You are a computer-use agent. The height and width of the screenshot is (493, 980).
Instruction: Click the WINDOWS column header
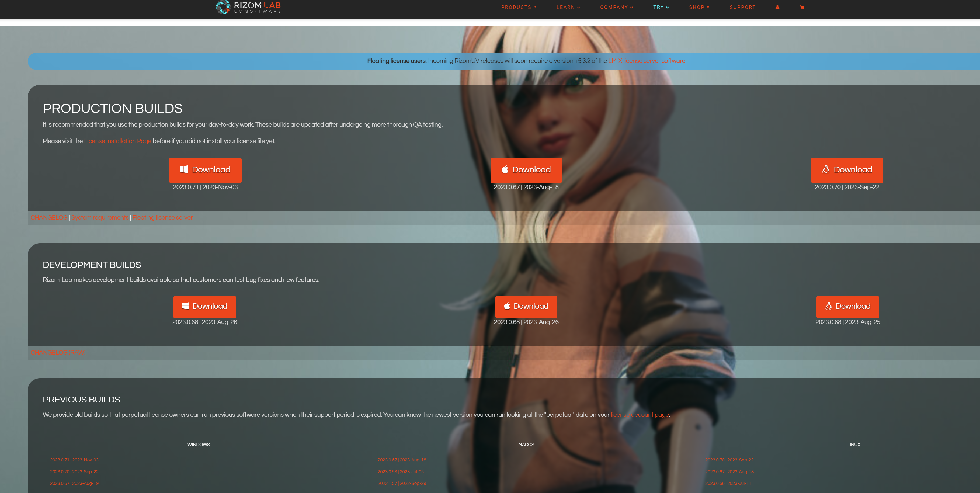point(199,445)
